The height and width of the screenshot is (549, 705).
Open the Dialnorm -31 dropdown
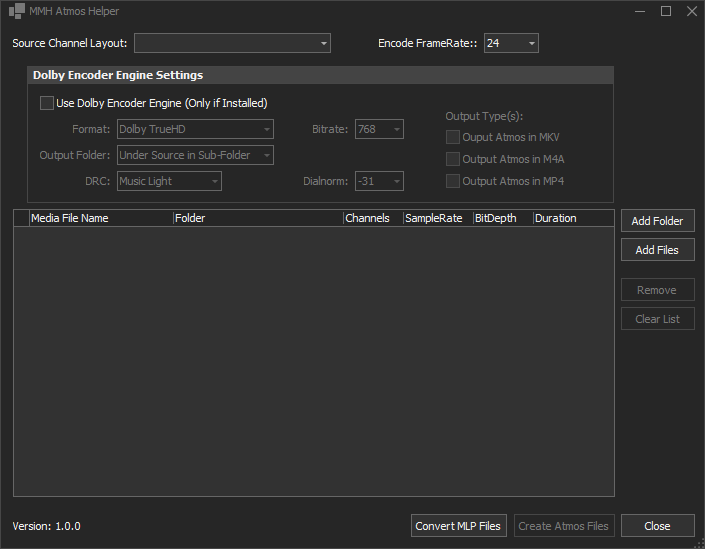379,181
